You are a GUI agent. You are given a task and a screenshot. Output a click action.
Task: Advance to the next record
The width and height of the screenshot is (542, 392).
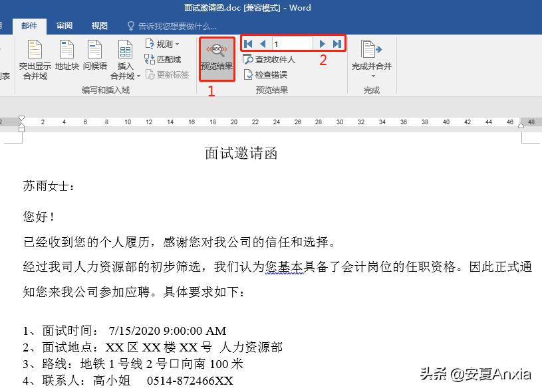(323, 43)
